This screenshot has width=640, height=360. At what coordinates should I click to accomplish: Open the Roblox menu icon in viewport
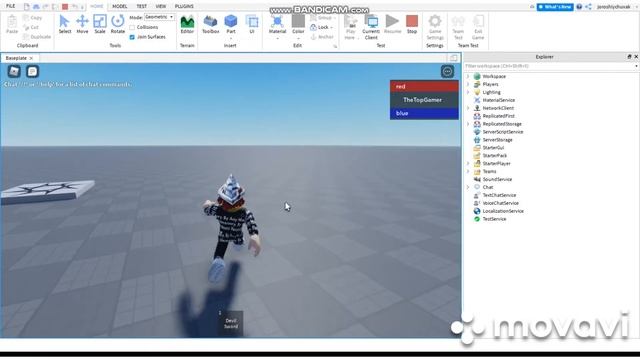click(x=14, y=71)
